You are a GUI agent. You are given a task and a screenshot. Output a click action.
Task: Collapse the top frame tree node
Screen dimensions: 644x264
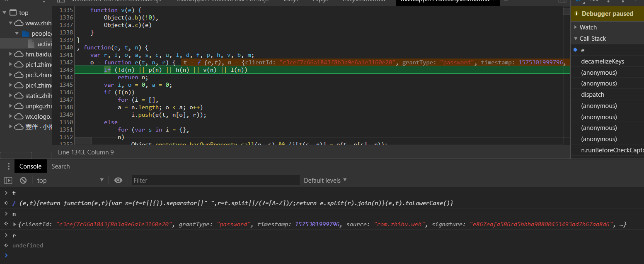4,12
